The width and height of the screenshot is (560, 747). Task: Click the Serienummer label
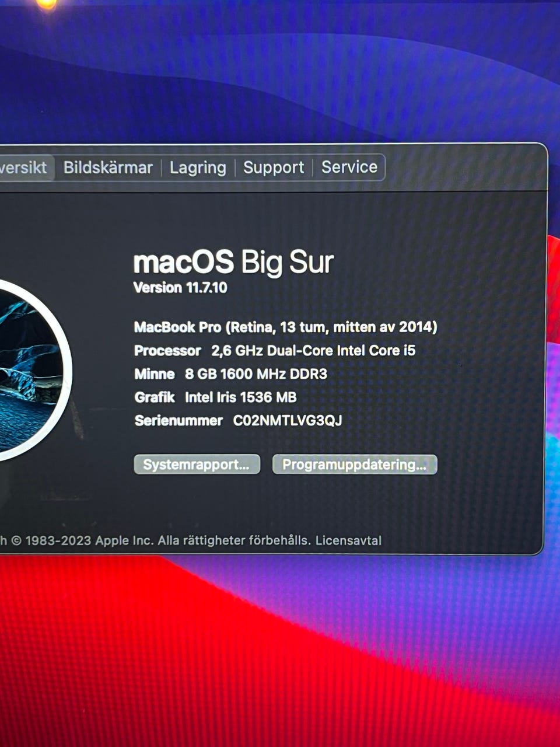pos(178,420)
